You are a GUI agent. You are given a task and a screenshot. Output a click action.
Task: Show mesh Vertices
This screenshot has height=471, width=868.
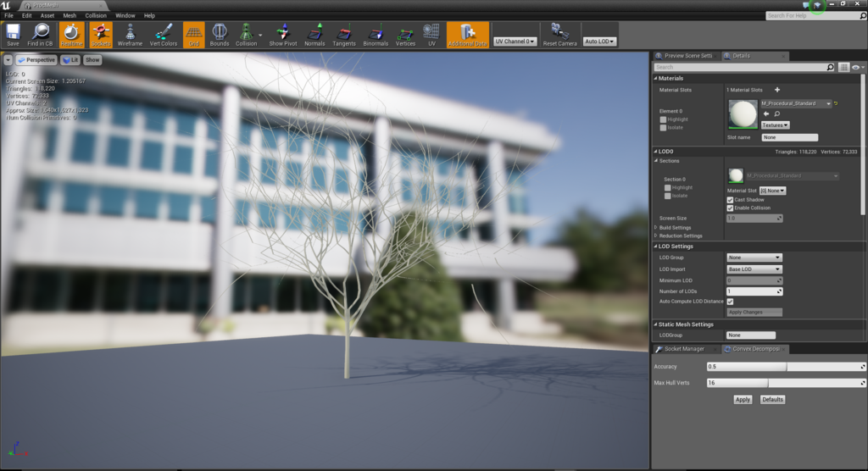(x=405, y=35)
